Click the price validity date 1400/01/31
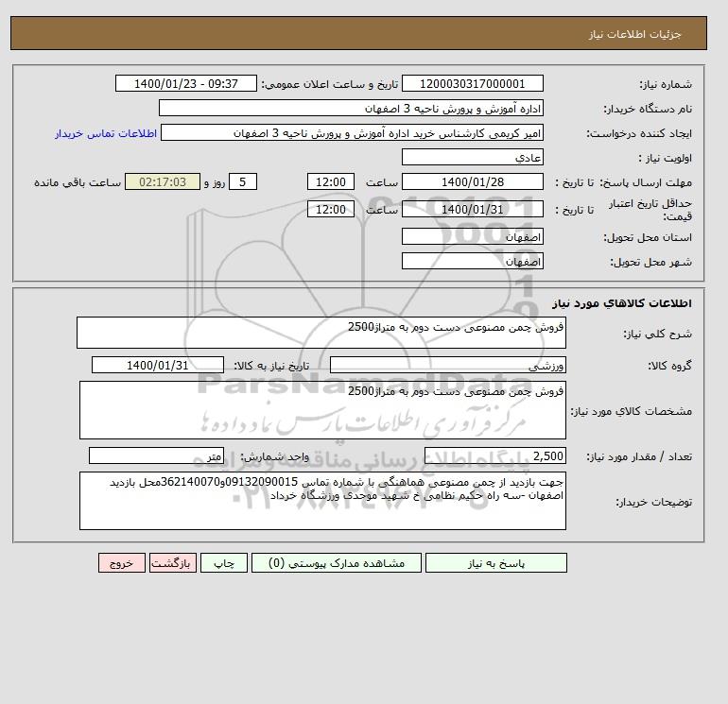The image size is (728, 704). point(472,209)
